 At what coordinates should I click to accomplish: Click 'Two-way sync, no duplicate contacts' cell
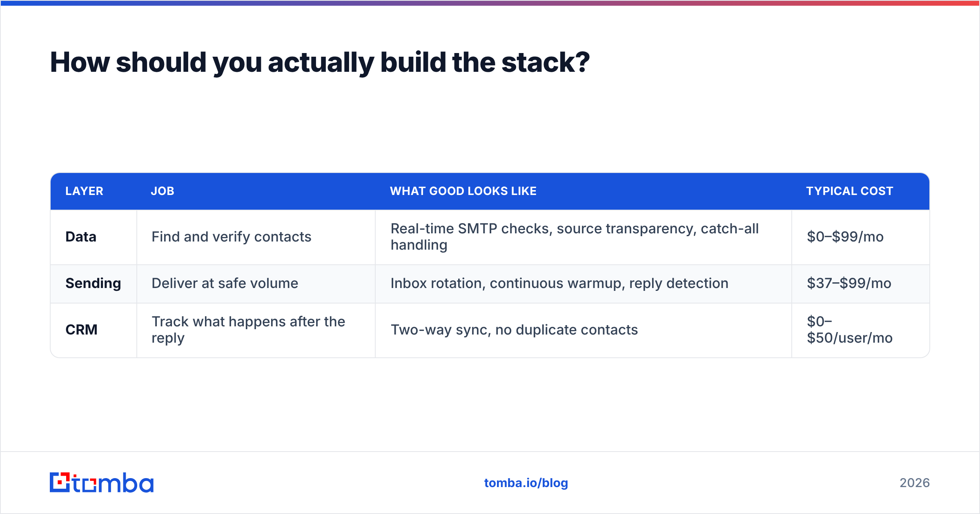pos(584,330)
